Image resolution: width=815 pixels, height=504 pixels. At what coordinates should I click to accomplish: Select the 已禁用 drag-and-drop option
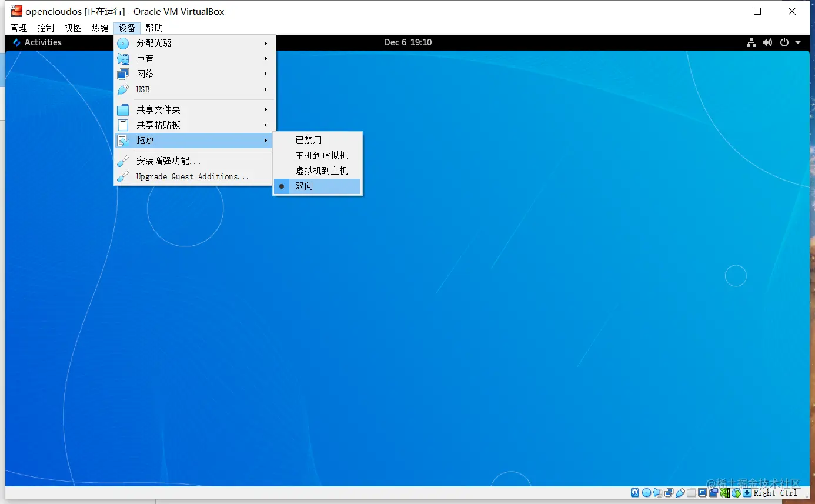(318, 141)
